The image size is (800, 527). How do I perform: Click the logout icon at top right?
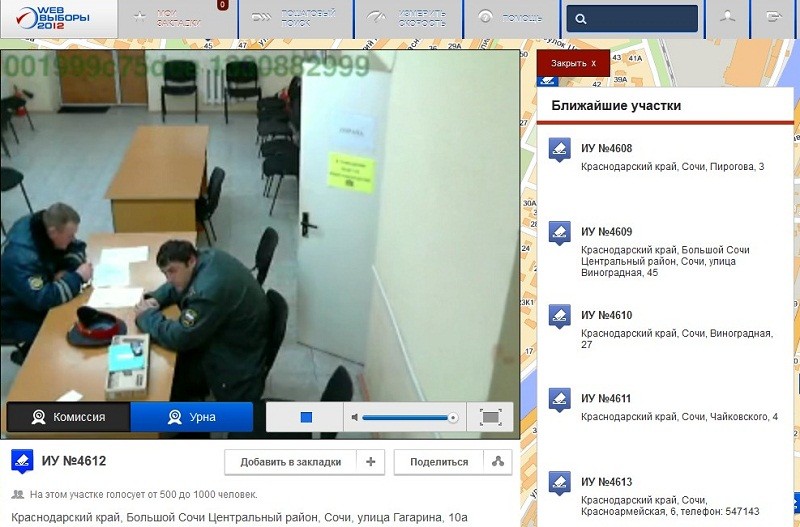[773, 18]
